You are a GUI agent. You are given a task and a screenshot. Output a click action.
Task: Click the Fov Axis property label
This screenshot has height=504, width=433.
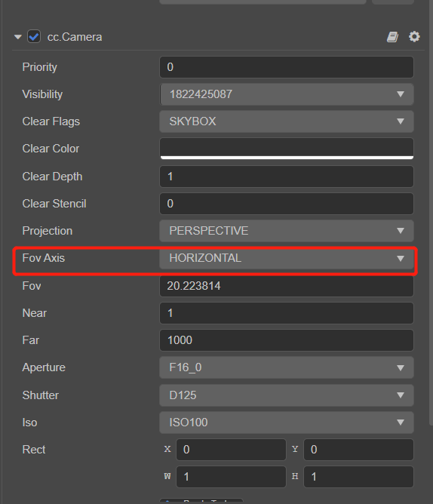[44, 258]
